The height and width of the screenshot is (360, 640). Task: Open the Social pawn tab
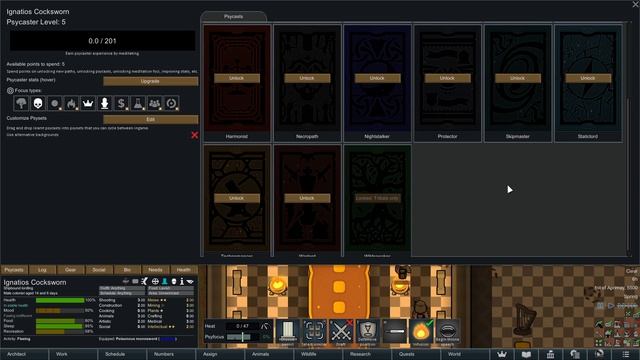(x=99, y=270)
